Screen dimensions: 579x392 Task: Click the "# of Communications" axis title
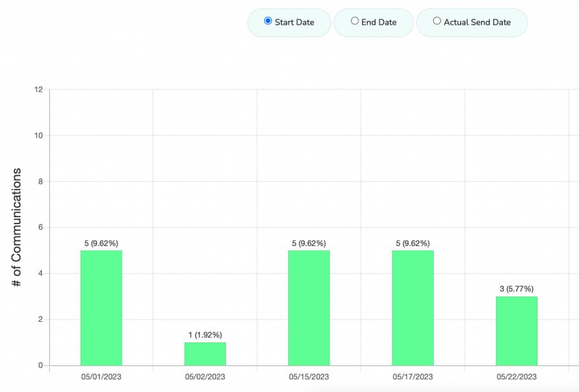point(18,227)
